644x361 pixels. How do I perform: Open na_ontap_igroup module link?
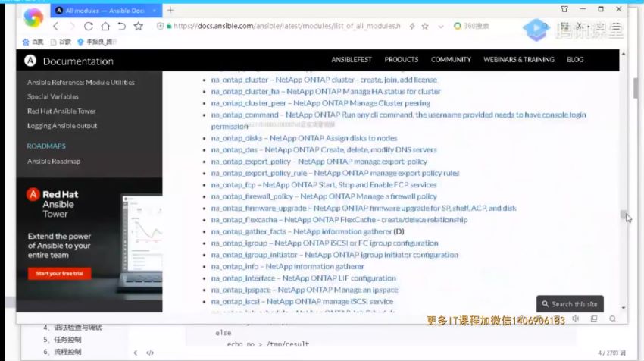click(x=324, y=243)
